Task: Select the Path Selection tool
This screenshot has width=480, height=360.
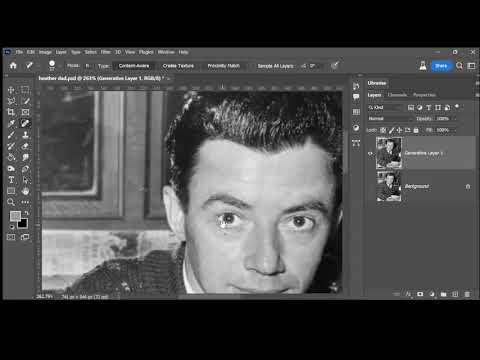Action: (25, 180)
